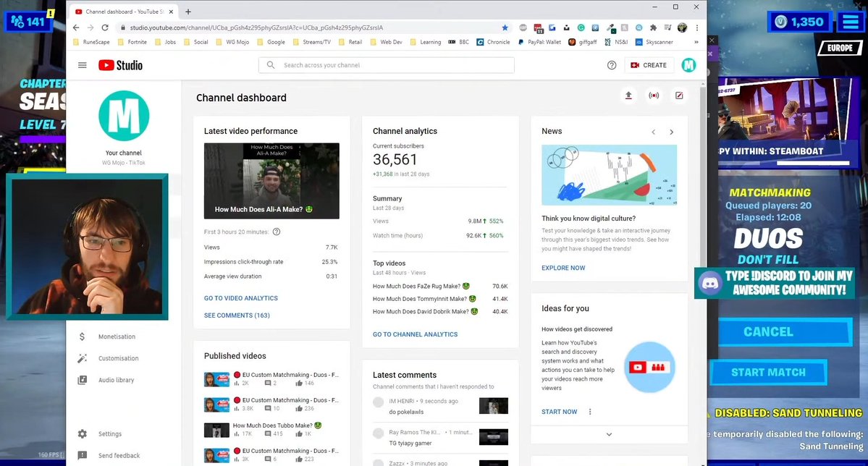This screenshot has height=466, width=868.
Task: Click the V-Bucks 1,350 balance in Fortnite
Action: click(799, 22)
